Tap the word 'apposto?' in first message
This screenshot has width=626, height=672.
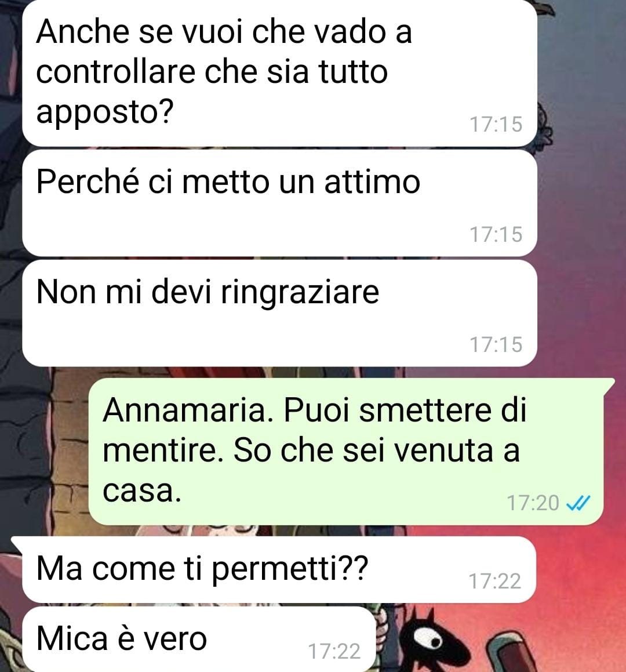coord(105,112)
